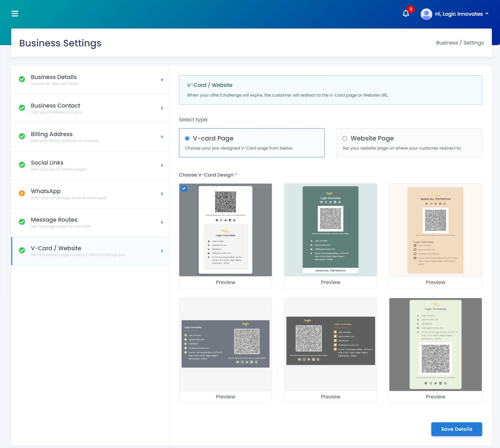This screenshot has width=500, height=448.
Task: Click the user avatar icon
Action: tap(426, 14)
